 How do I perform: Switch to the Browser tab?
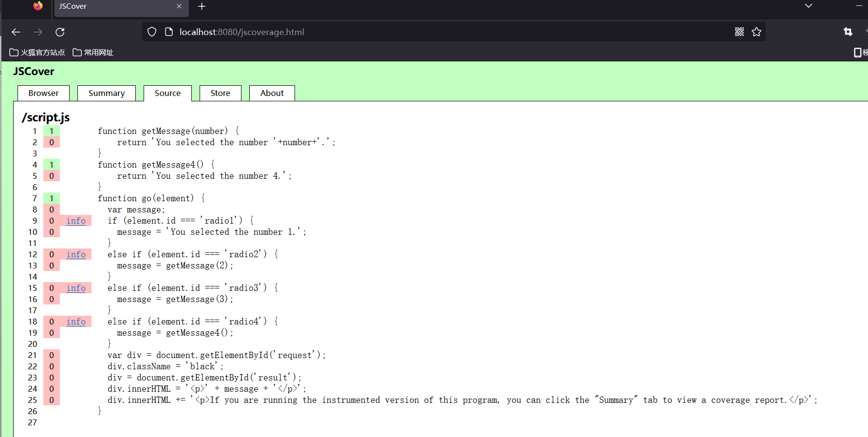[43, 93]
